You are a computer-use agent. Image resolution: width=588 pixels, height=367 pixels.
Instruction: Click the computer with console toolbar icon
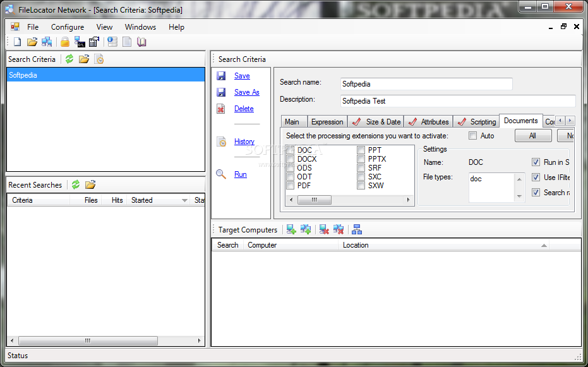pos(80,42)
